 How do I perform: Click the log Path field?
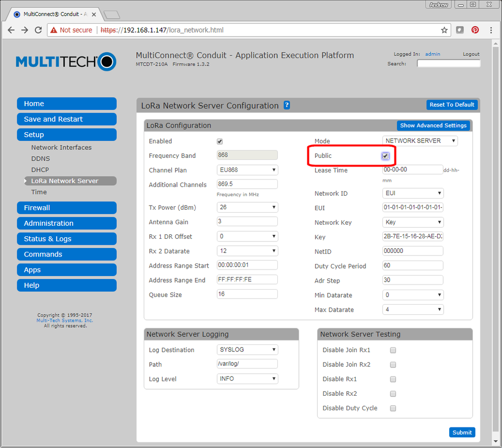247,364
